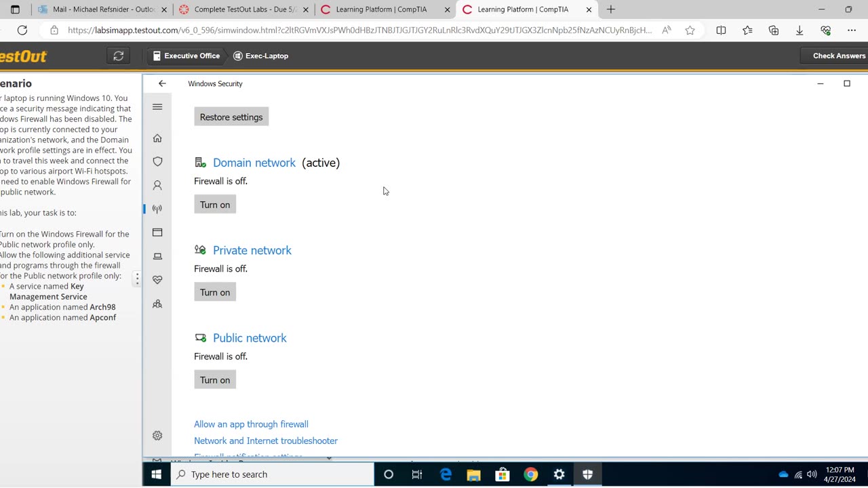Open Family options sidebar icon
The width and height of the screenshot is (868, 488).
[157, 304]
